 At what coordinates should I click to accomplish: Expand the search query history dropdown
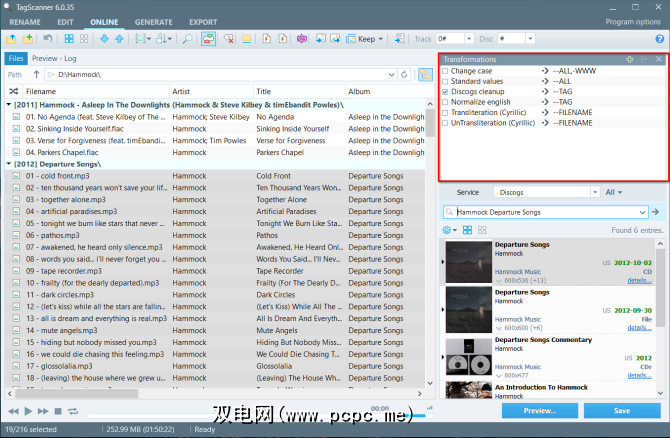click(642, 212)
